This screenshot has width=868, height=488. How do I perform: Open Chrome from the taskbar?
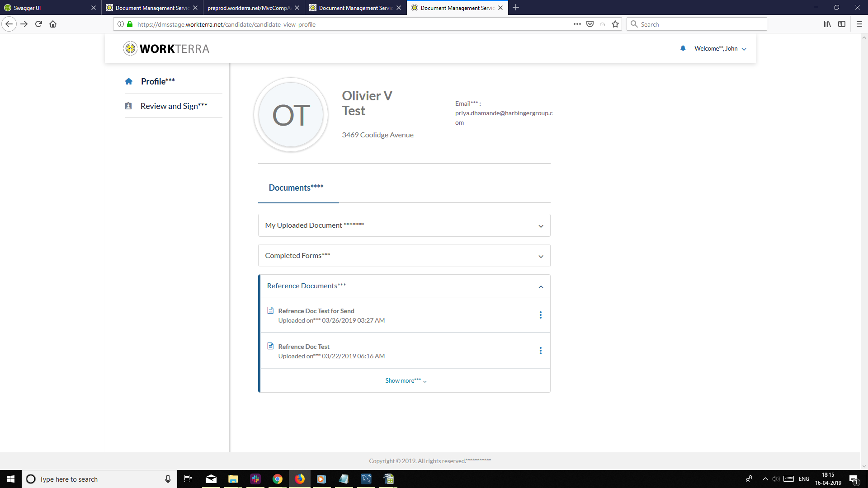click(278, 479)
